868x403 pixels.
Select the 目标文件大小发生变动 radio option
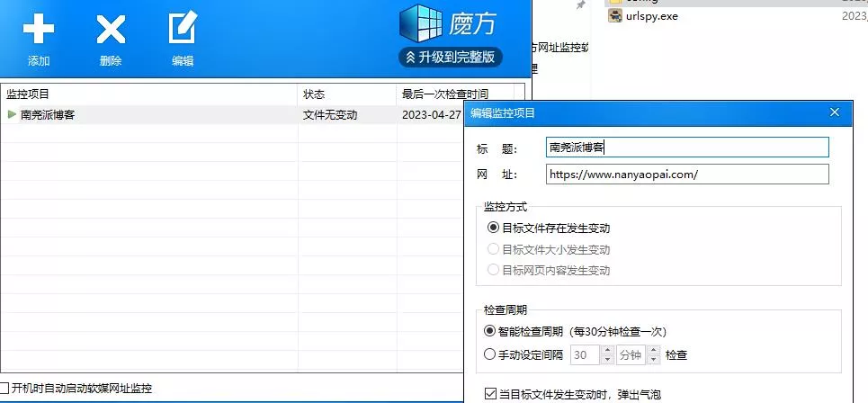click(x=493, y=249)
